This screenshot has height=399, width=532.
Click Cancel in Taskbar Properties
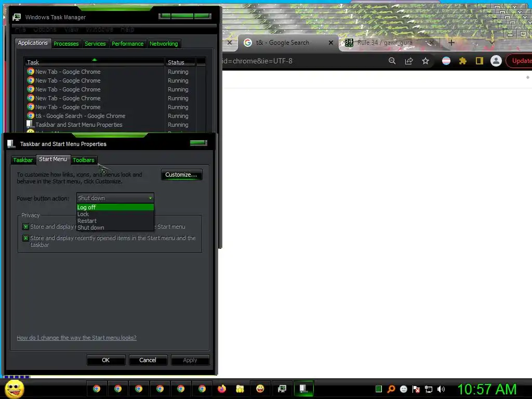pos(148,360)
